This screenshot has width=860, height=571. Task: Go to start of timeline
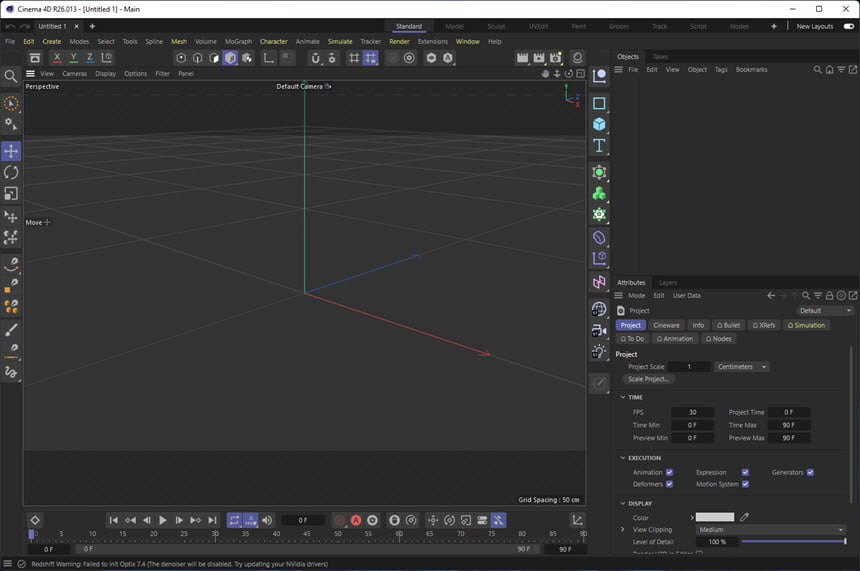coord(114,520)
